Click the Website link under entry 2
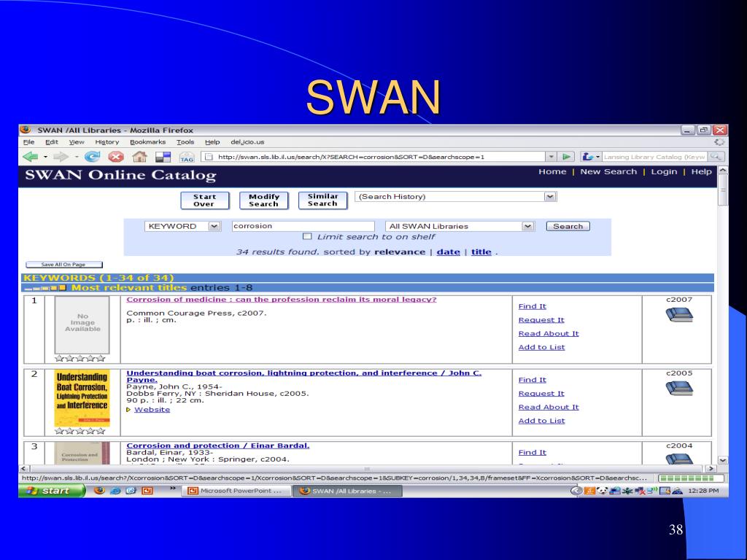 point(152,410)
